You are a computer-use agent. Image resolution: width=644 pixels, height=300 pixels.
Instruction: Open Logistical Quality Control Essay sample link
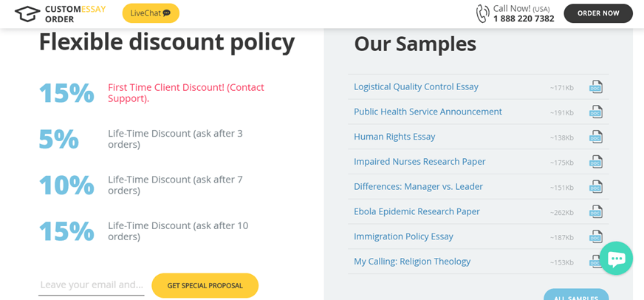click(416, 86)
